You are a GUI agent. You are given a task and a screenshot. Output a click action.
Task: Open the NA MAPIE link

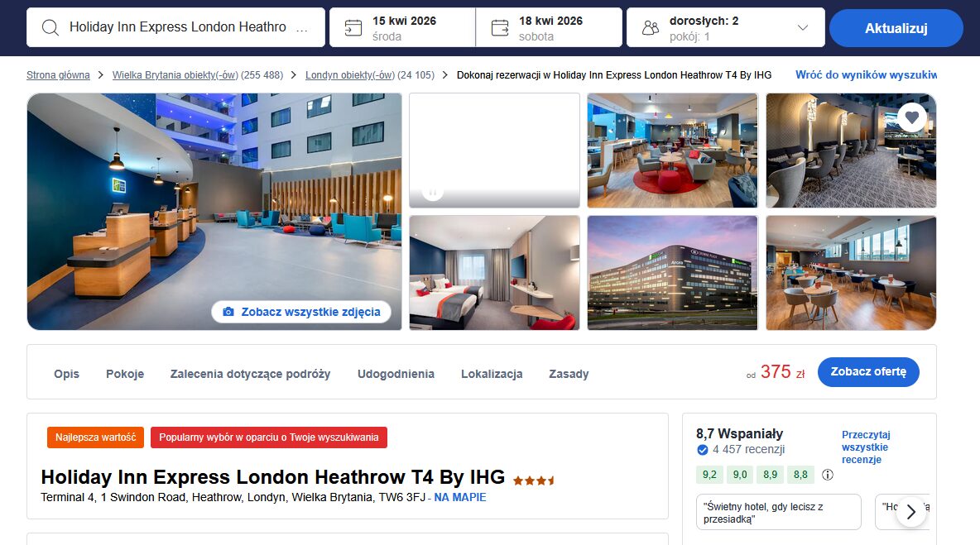[460, 498]
